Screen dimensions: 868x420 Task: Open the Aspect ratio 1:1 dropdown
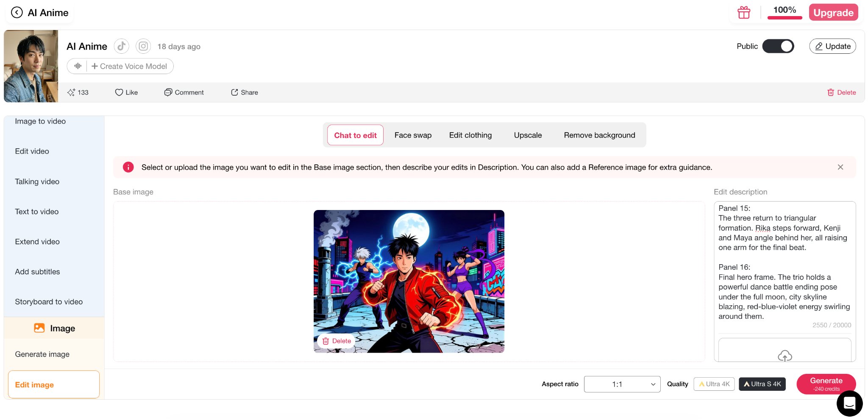coord(622,384)
